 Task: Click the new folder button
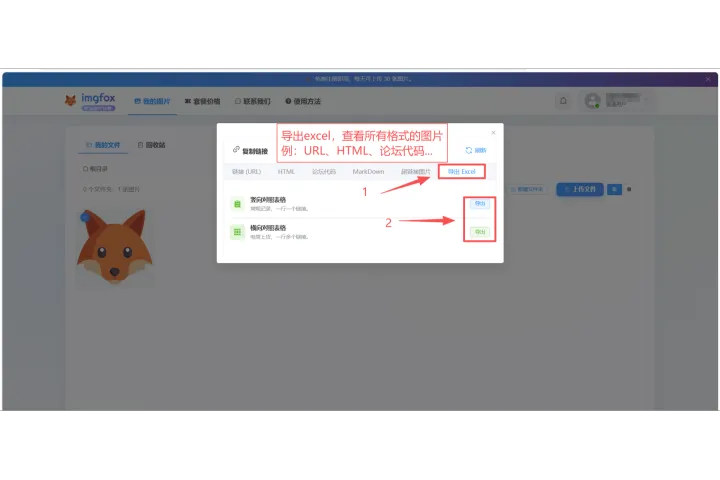tap(527, 189)
